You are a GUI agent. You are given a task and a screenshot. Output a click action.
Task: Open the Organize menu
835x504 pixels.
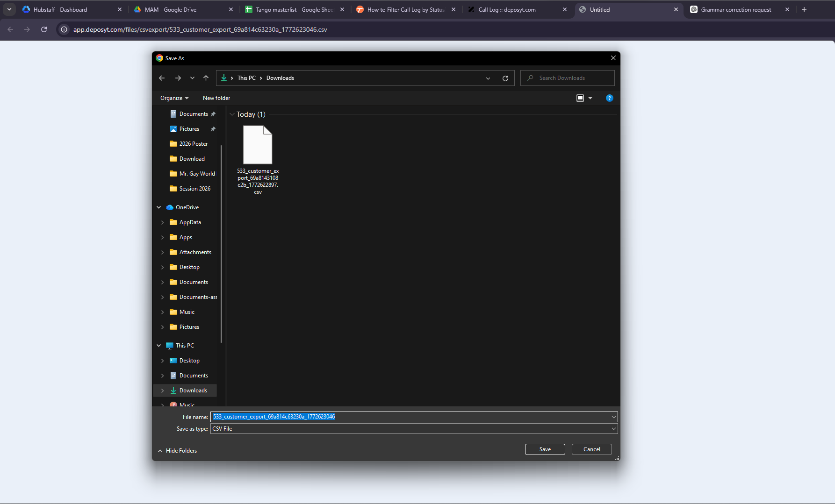pos(174,98)
